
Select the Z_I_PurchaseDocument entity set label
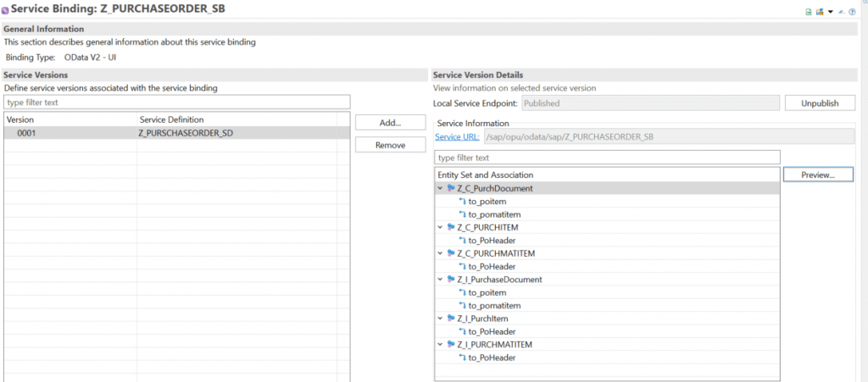tap(500, 280)
